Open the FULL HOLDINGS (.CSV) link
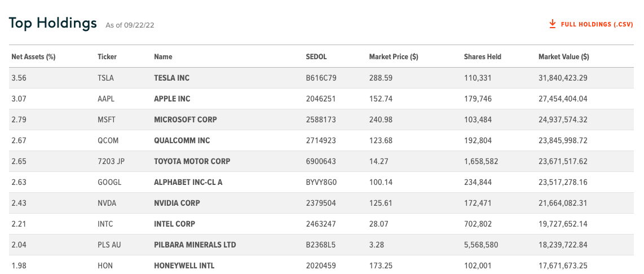 pyautogui.click(x=591, y=24)
